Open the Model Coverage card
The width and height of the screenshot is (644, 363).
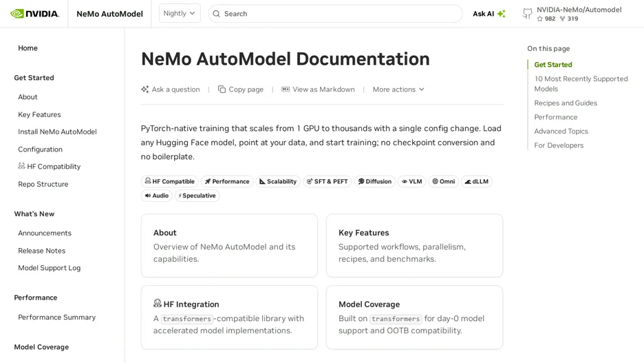(414, 318)
